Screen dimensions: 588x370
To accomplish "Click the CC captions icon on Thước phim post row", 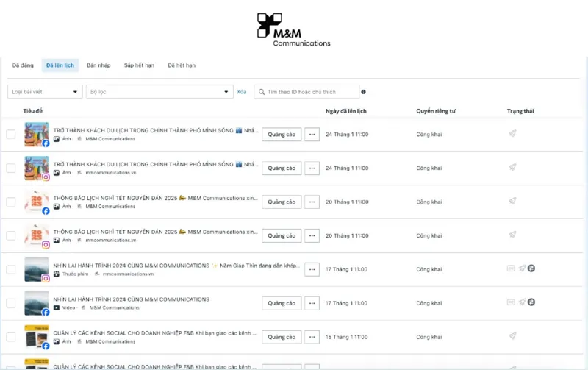I will (x=511, y=268).
